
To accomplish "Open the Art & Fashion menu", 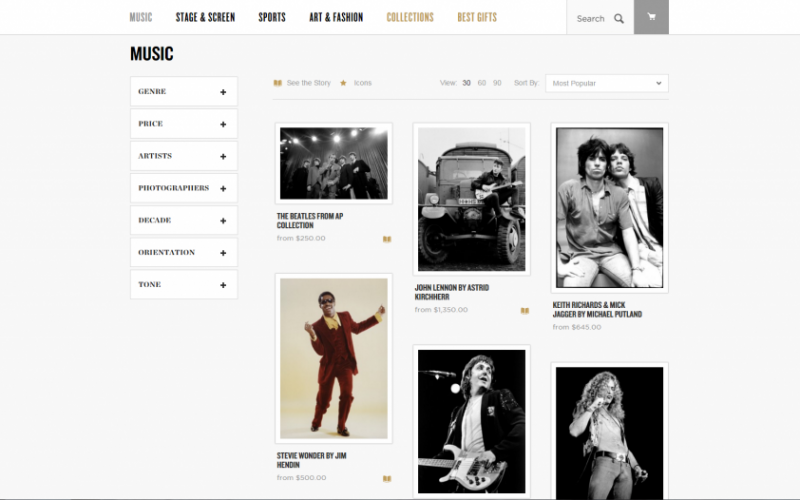I will tap(336, 17).
